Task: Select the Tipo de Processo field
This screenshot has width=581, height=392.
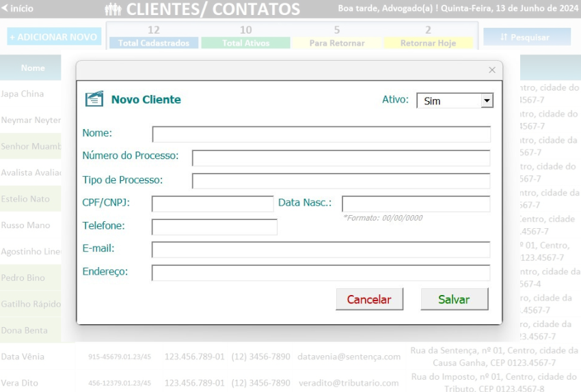Action: (x=340, y=181)
